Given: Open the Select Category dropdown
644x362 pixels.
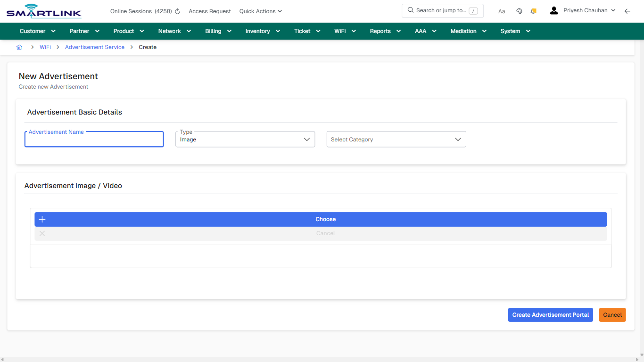Looking at the screenshot, I should coord(396,139).
